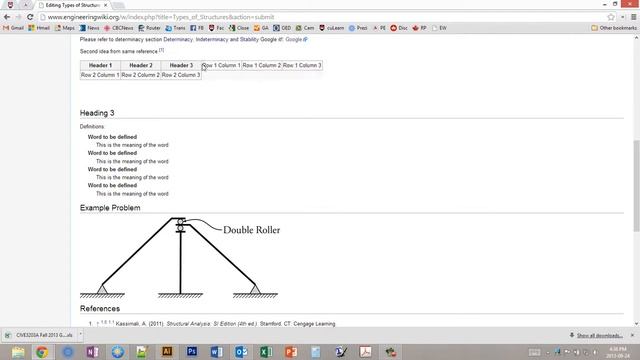
Task: Open File Explorer from the taskbar
Action: pos(18,352)
